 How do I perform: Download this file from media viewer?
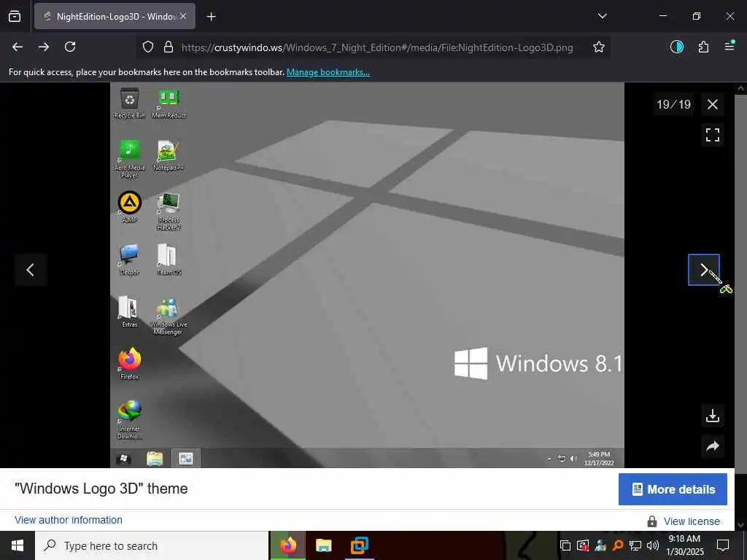pos(712,416)
